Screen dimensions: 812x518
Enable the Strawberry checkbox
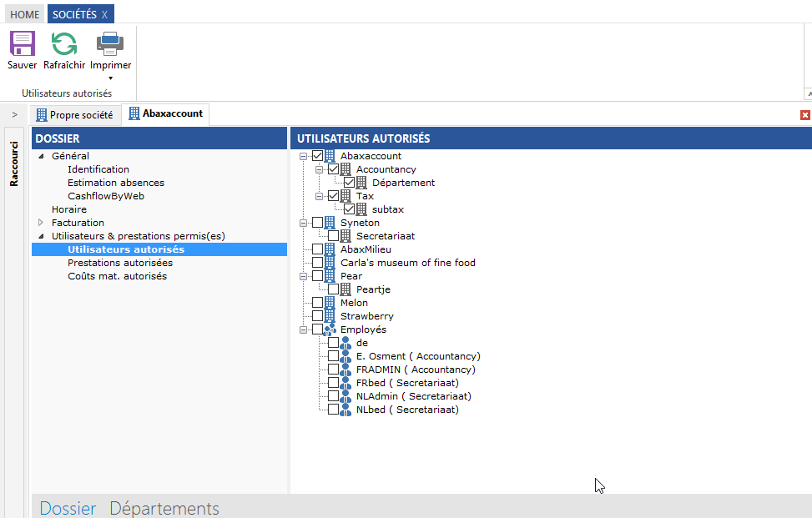pos(317,316)
